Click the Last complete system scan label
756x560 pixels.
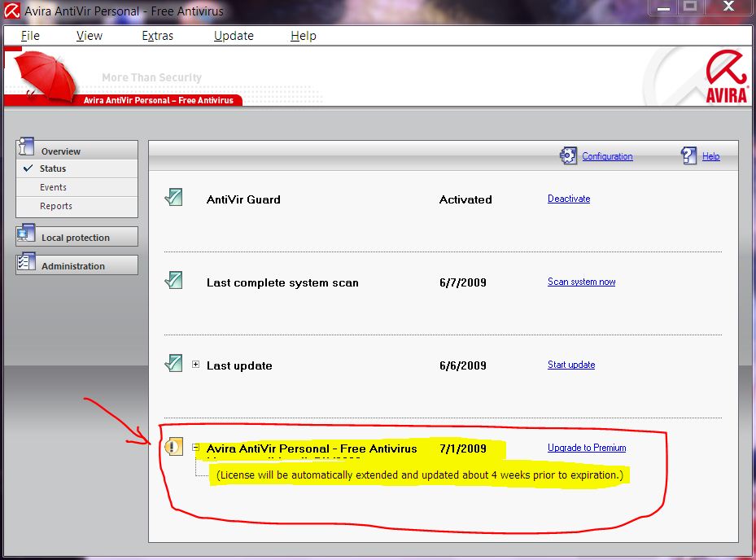click(282, 283)
